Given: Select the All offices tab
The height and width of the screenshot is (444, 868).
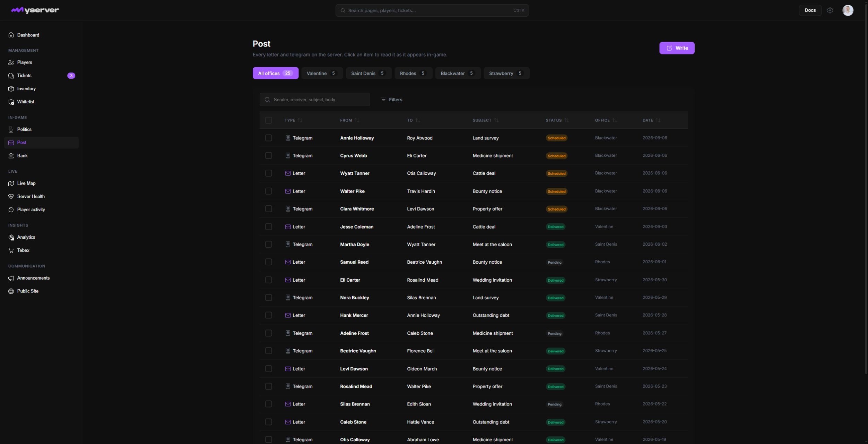Looking at the screenshot, I should click(x=276, y=73).
